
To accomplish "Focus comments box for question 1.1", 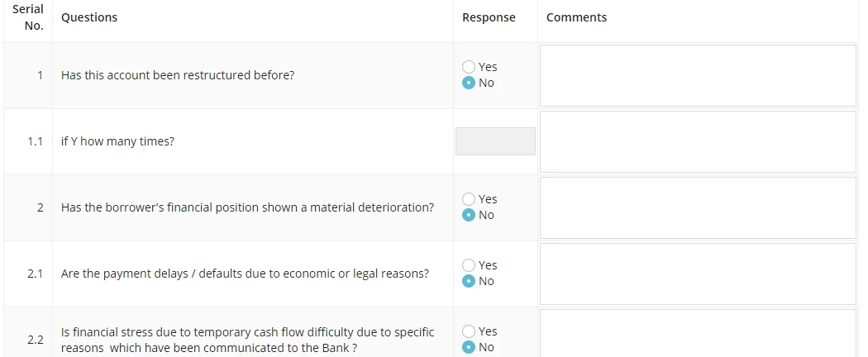I will coord(698,141).
